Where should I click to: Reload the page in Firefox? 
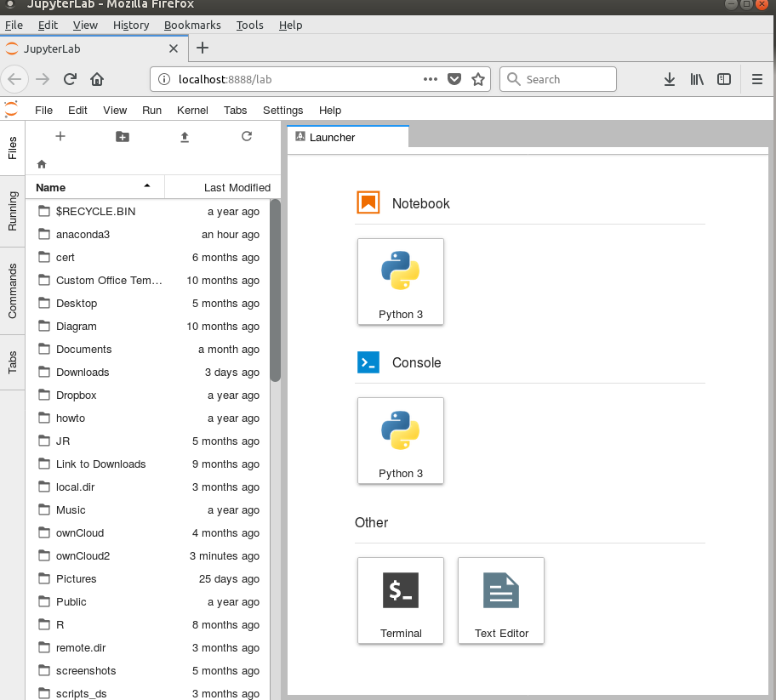point(70,79)
